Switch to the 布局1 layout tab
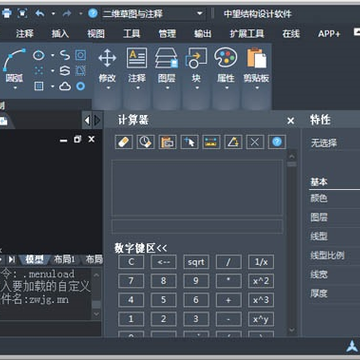 tap(65, 259)
